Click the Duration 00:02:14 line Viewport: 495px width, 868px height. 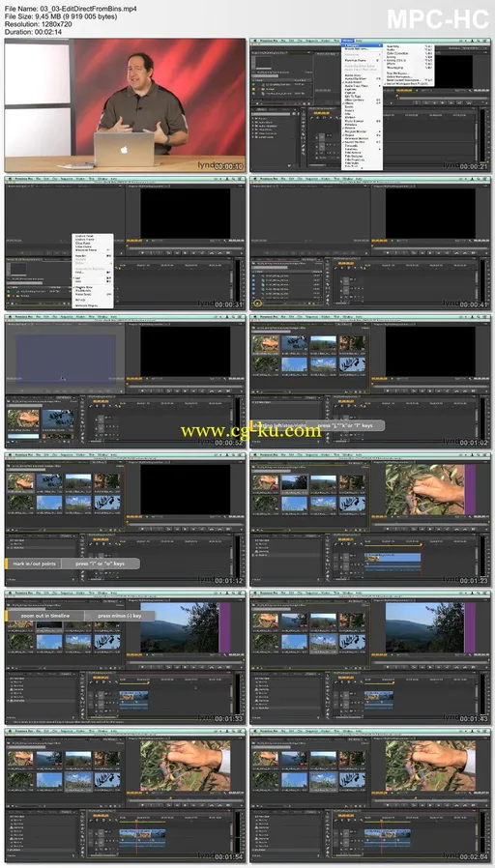coord(33,32)
